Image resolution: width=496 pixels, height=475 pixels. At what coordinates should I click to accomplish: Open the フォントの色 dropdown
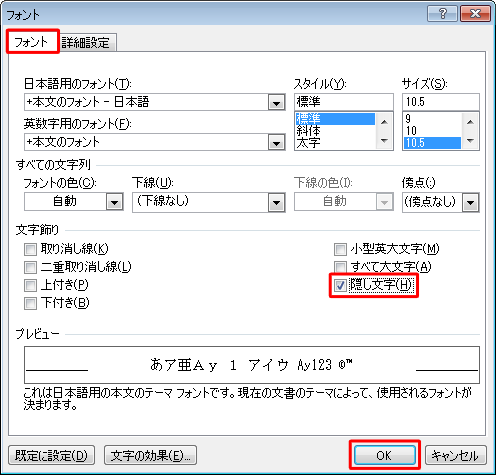pos(114,202)
